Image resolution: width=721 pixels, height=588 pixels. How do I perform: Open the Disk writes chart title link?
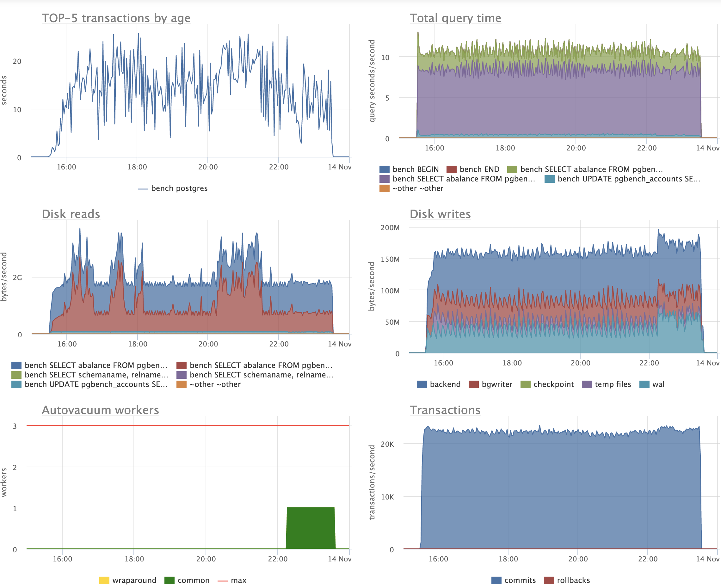coord(440,214)
